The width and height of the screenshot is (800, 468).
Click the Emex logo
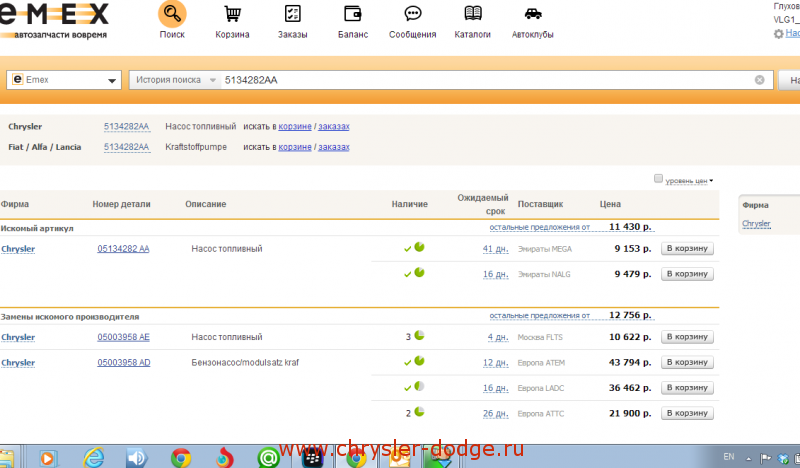(54, 20)
